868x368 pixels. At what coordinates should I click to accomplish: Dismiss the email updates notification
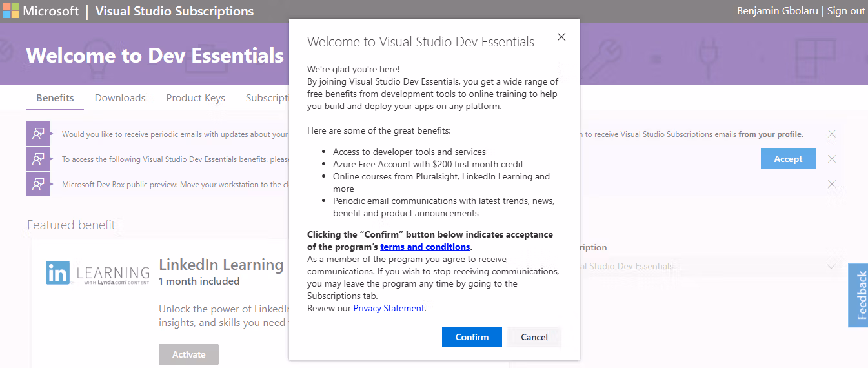pyautogui.click(x=832, y=134)
